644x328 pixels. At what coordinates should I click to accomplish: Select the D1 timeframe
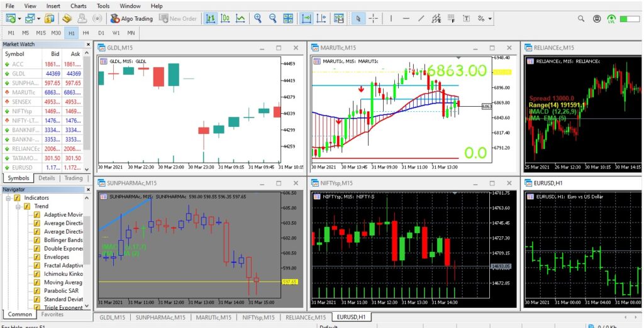click(x=101, y=33)
